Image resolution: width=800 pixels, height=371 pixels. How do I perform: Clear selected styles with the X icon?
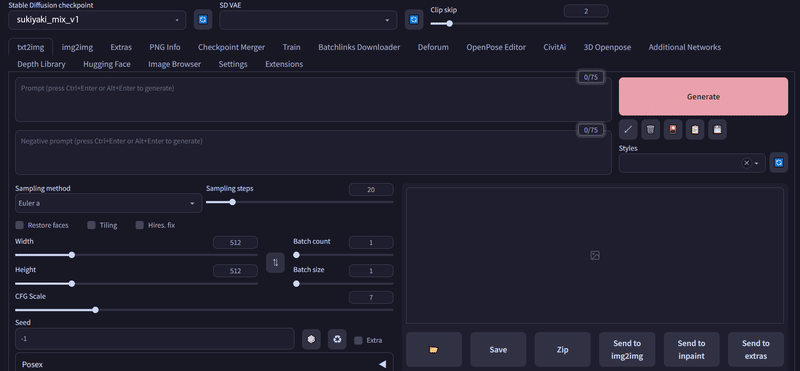746,163
